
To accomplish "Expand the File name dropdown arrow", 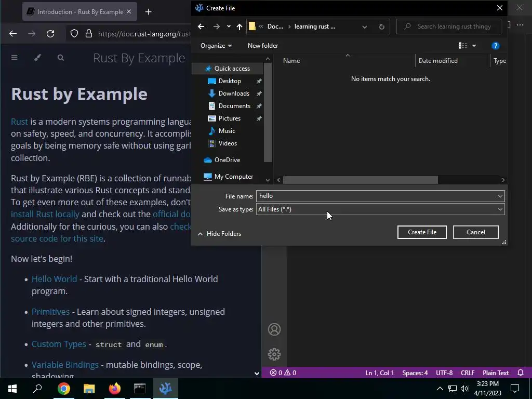I will (x=500, y=196).
